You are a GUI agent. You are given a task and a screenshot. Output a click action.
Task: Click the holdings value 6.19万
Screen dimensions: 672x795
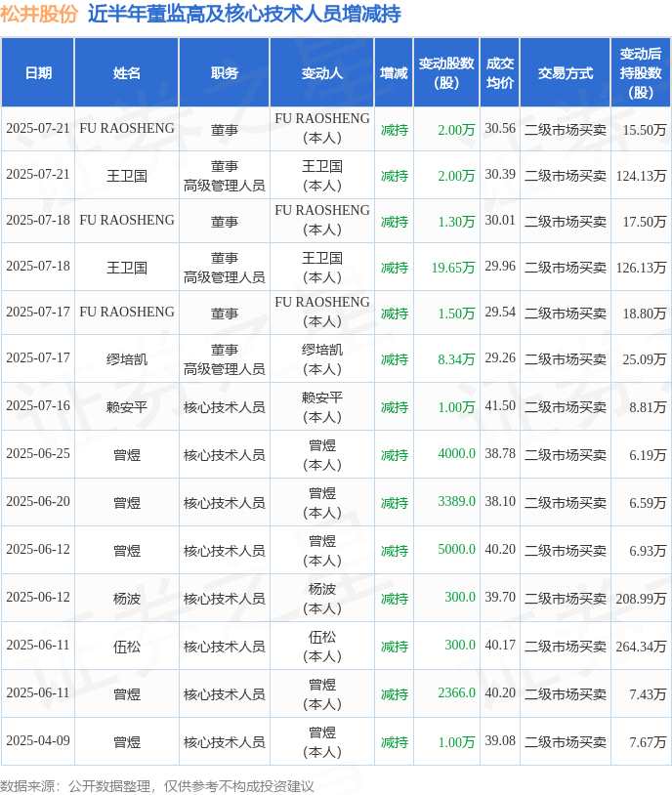pos(648,455)
